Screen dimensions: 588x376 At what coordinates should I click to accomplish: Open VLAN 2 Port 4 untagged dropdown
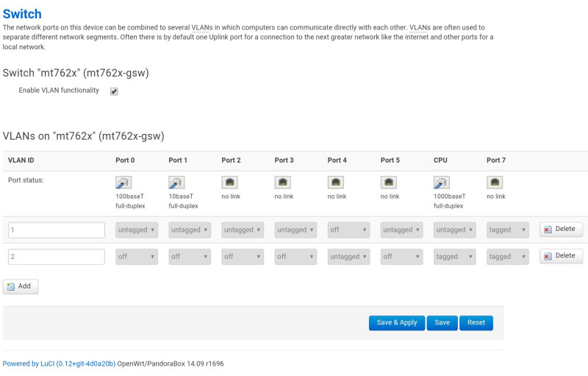[348, 257]
